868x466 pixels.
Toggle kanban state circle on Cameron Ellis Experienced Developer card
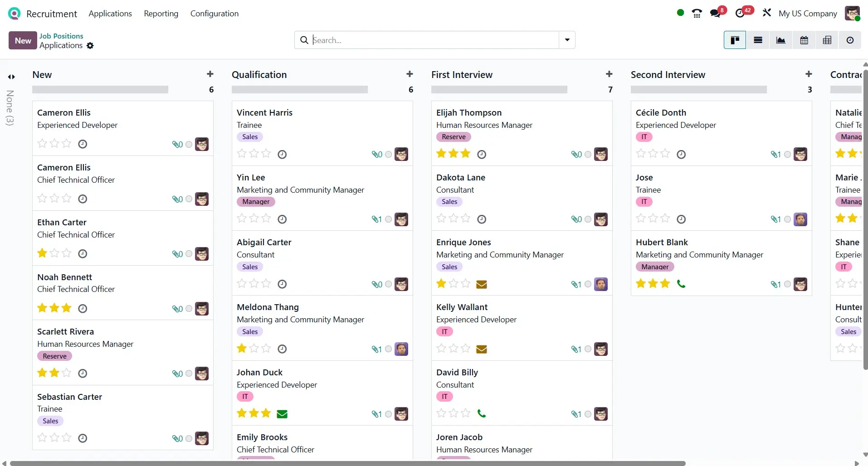tap(189, 144)
